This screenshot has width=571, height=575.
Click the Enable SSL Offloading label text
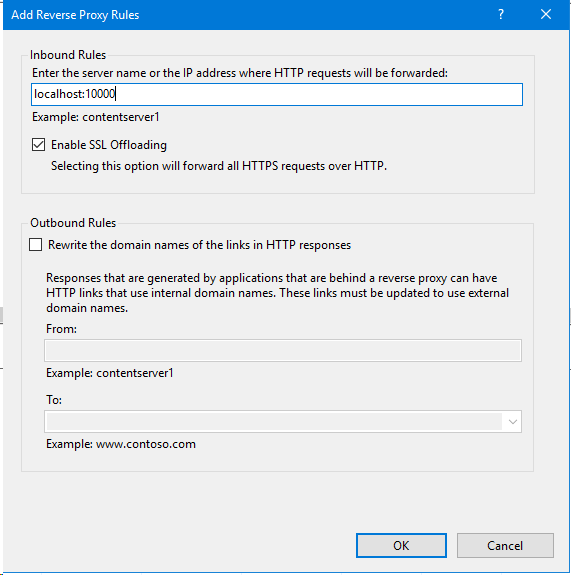(109, 145)
